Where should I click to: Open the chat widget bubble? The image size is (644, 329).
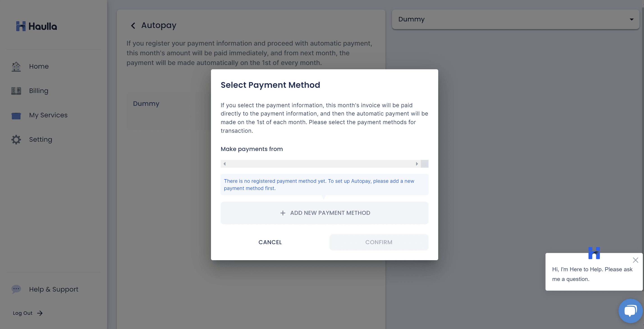(x=630, y=311)
